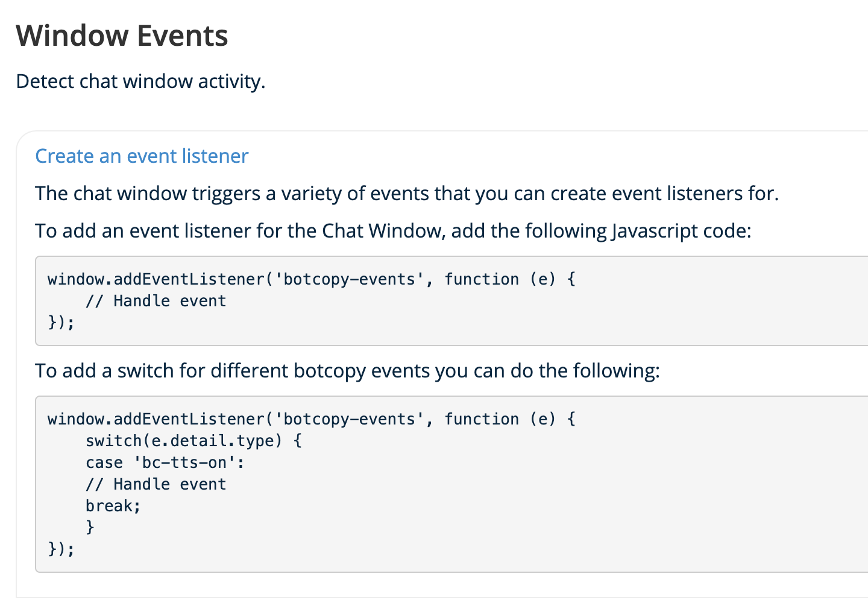This screenshot has width=868, height=609.
Task: Click 'function (e) {' in the second code block
Action: pos(510,419)
